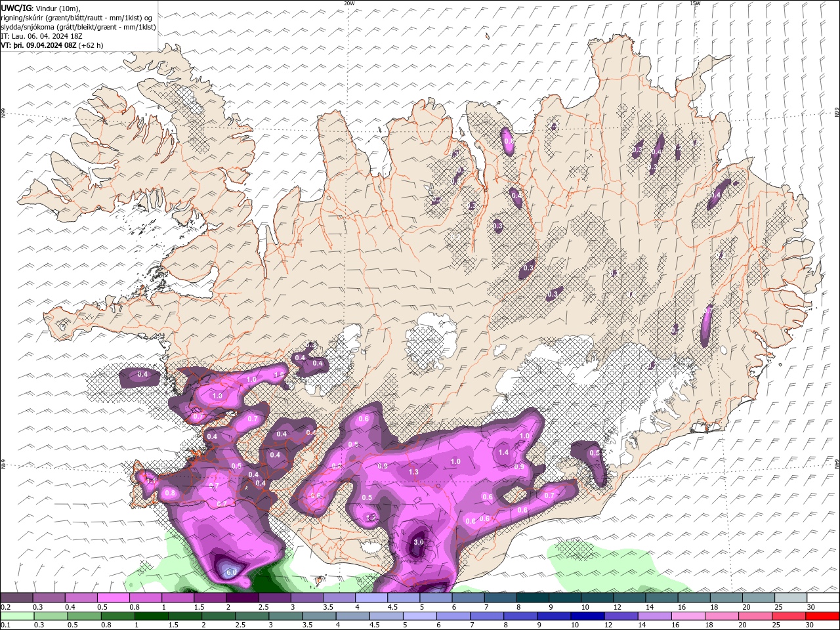840x630 pixels.
Task: Pick snow legend swatch between 0.5 and 0.8
Action: [113, 598]
